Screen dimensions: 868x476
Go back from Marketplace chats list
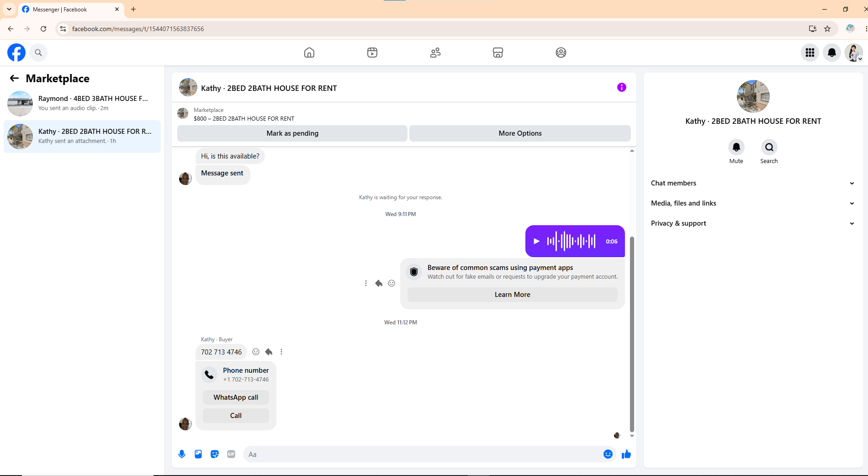(14, 78)
